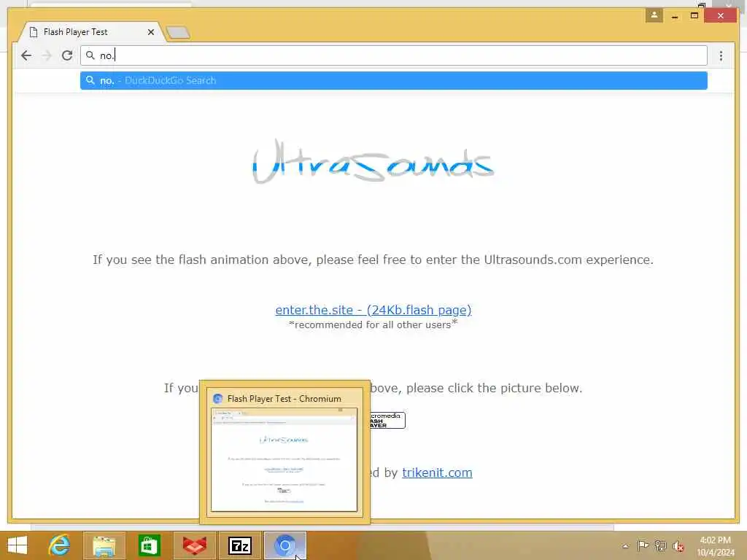The image size is (747, 560).
Task: Maximize the Chromium window
Action: [694, 16]
